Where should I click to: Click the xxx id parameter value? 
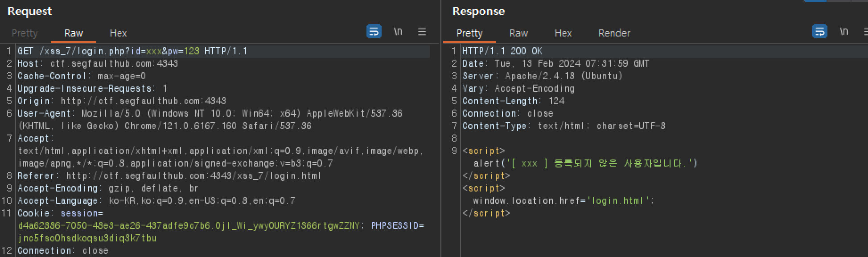click(154, 51)
